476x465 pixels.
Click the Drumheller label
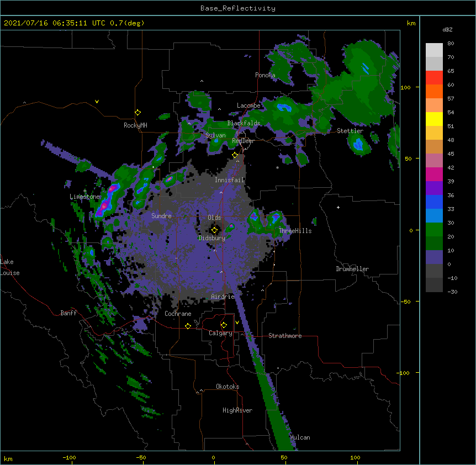coord(352,269)
